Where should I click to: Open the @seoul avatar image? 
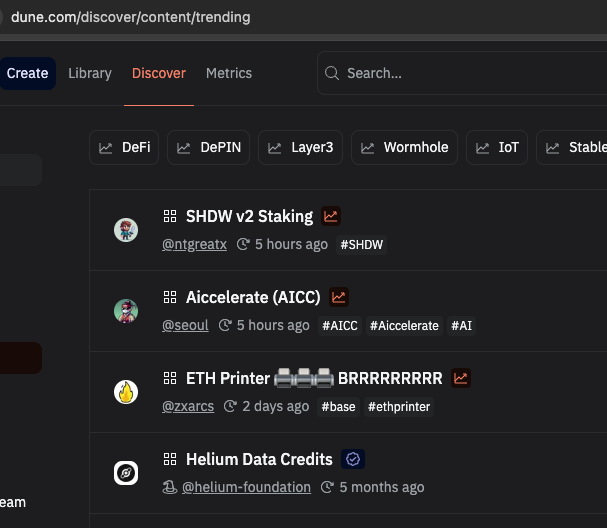(126, 311)
